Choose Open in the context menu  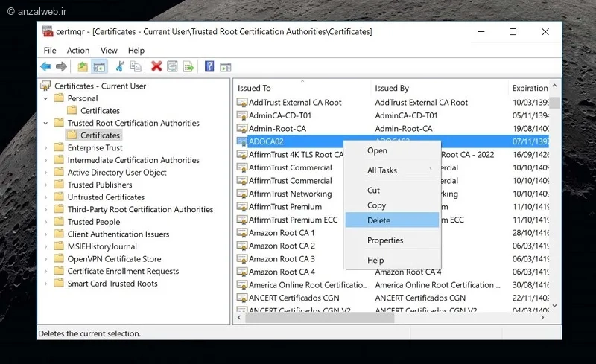[x=393, y=150]
